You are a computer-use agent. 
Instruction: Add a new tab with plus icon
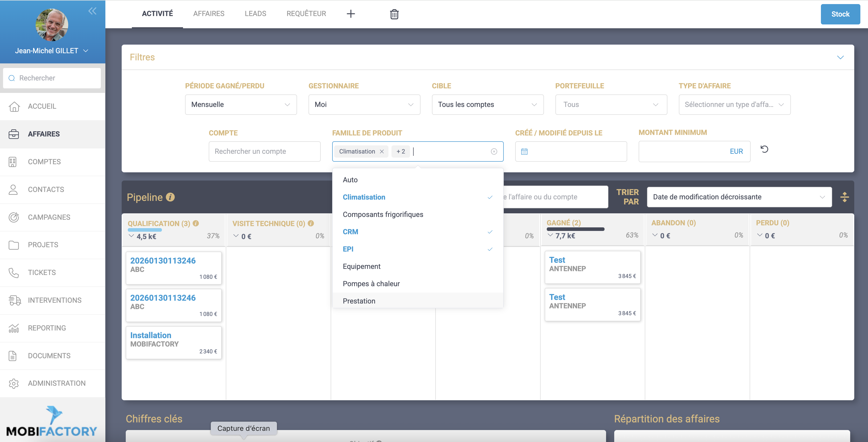[x=351, y=14]
